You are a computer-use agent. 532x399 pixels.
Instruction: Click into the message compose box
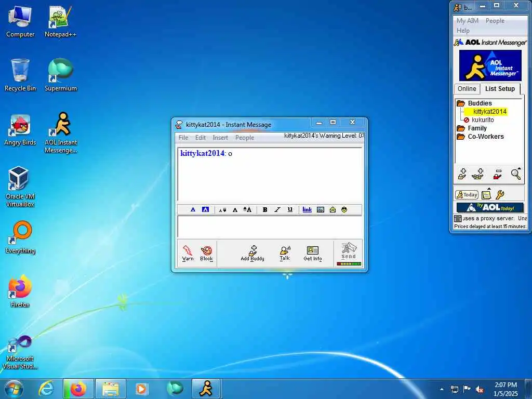[x=270, y=227]
